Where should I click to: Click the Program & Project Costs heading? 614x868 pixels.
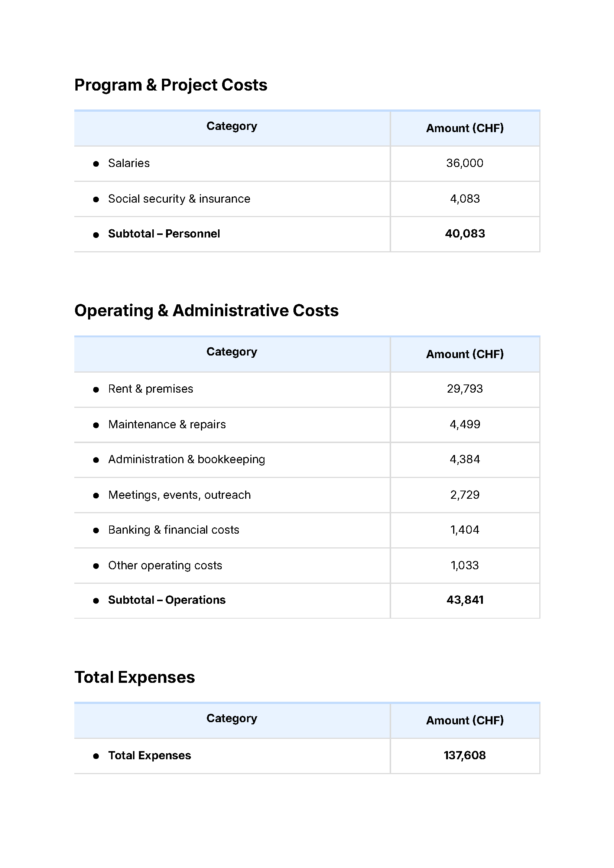[x=170, y=85]
